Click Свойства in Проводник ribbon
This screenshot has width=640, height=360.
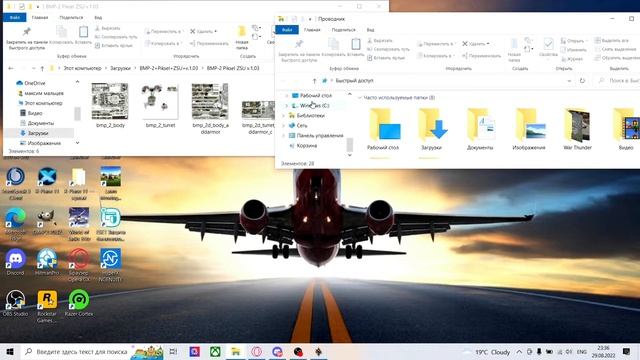548,47
